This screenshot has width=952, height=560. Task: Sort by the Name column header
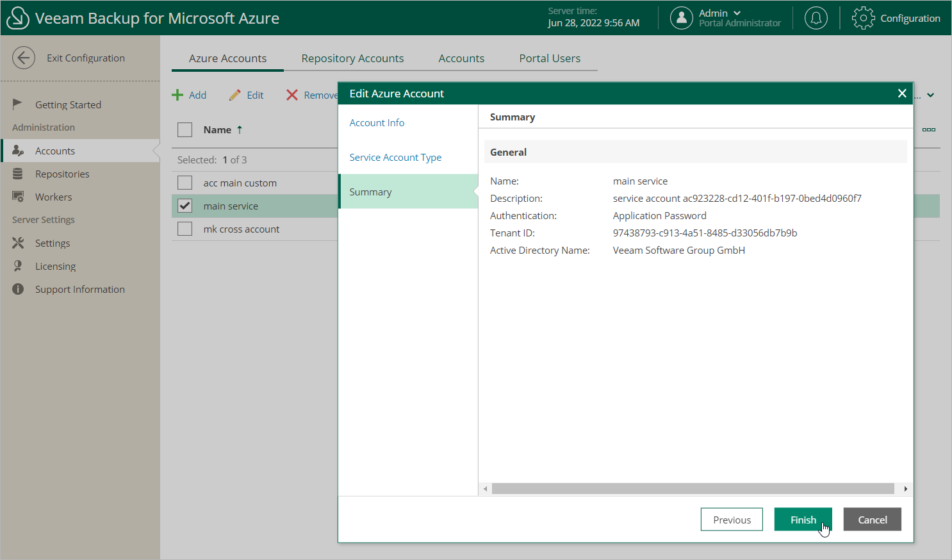(217, 129)
